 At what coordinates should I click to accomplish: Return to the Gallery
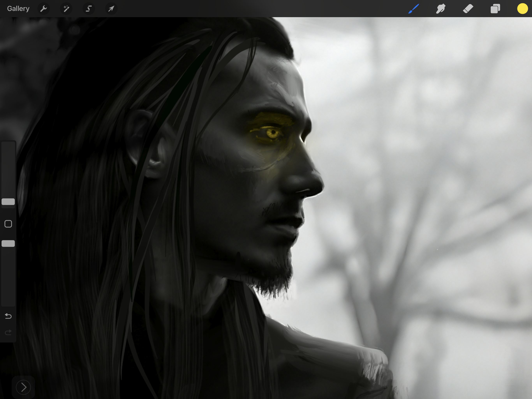click(x=18, y=9)
